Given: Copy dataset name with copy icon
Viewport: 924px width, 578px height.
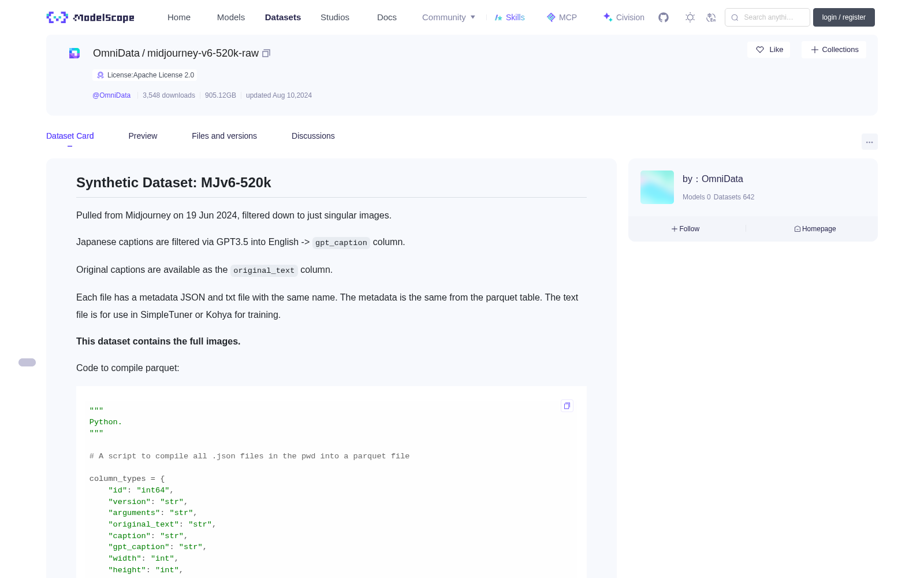Looking at the screenshot, I should click(x=266, y=53).
